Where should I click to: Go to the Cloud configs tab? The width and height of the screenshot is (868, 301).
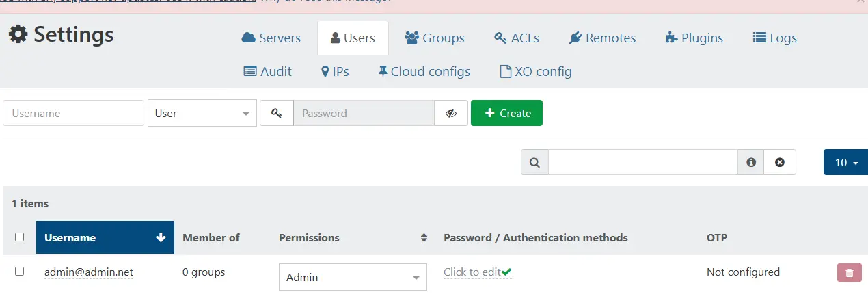coord(424,71)
